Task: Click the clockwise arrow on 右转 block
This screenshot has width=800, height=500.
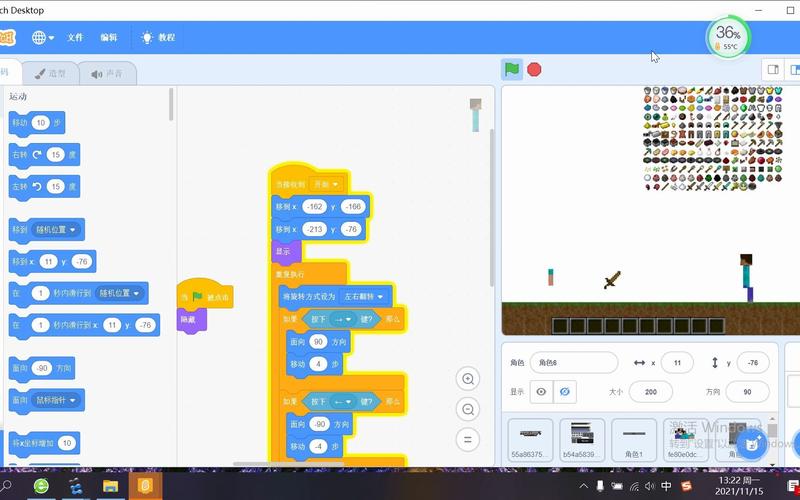Action: [x=37, y=155]
